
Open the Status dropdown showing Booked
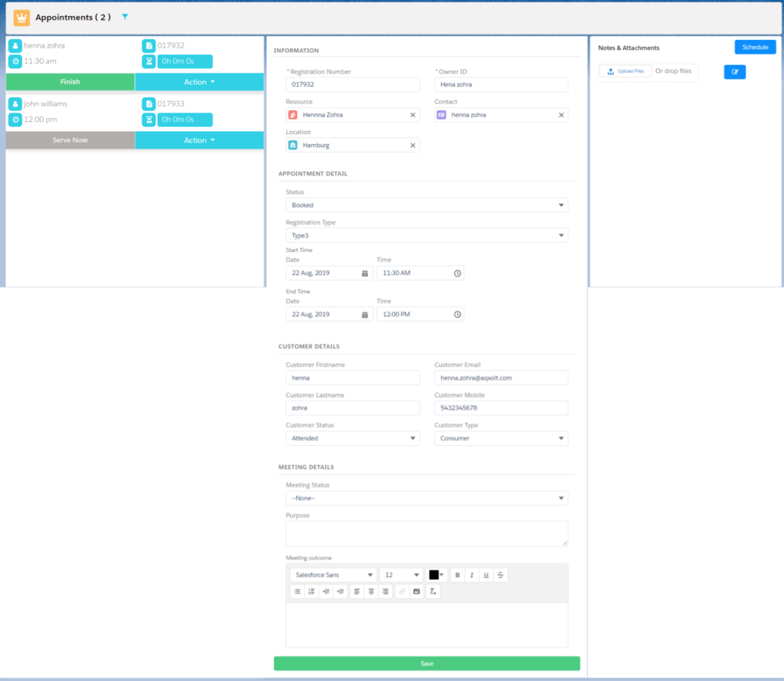click(x=426, y=205)
